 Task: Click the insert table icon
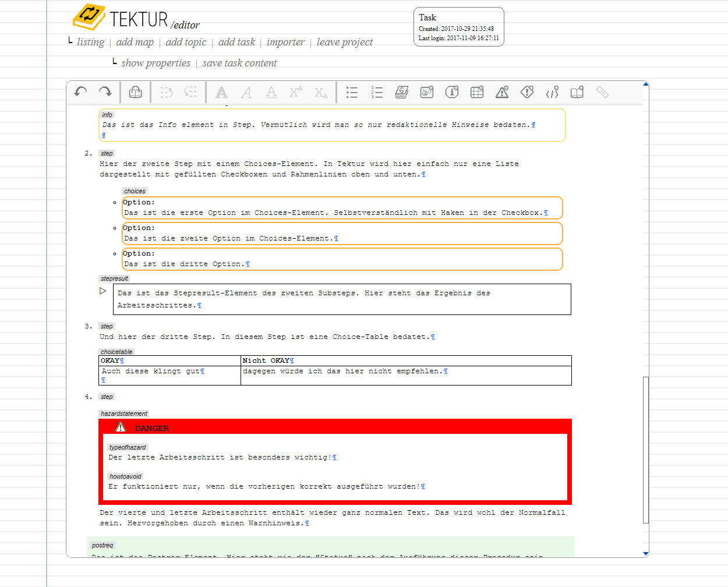[477, 92]
